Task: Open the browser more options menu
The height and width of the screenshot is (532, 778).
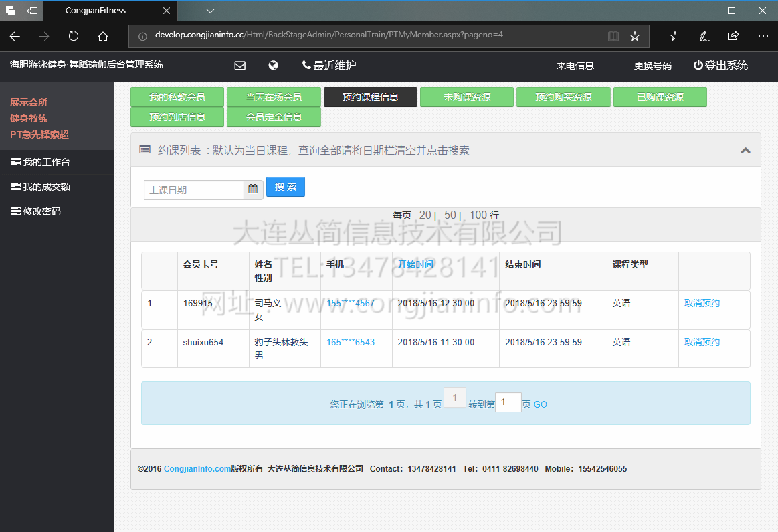Action: [x=763, y=36]
